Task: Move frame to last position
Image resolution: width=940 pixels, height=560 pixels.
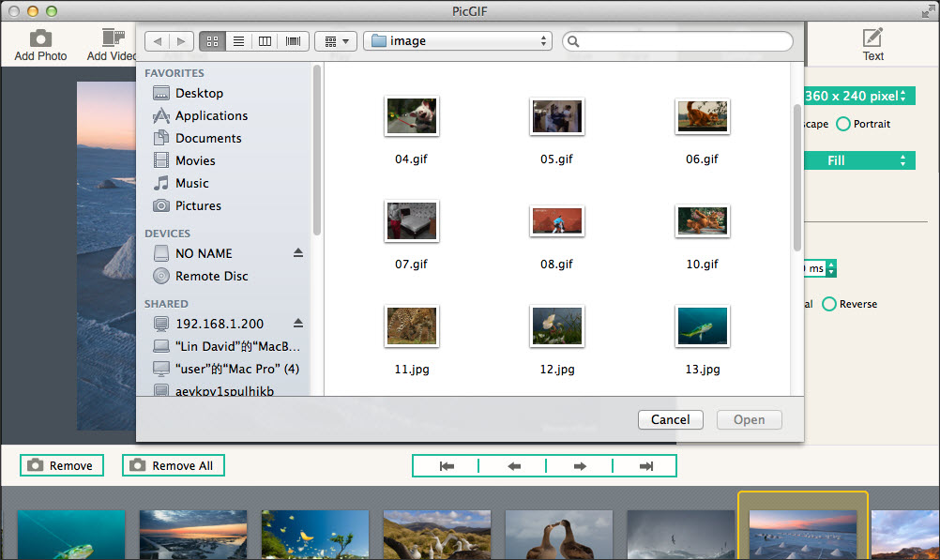Action: [645, 466]
